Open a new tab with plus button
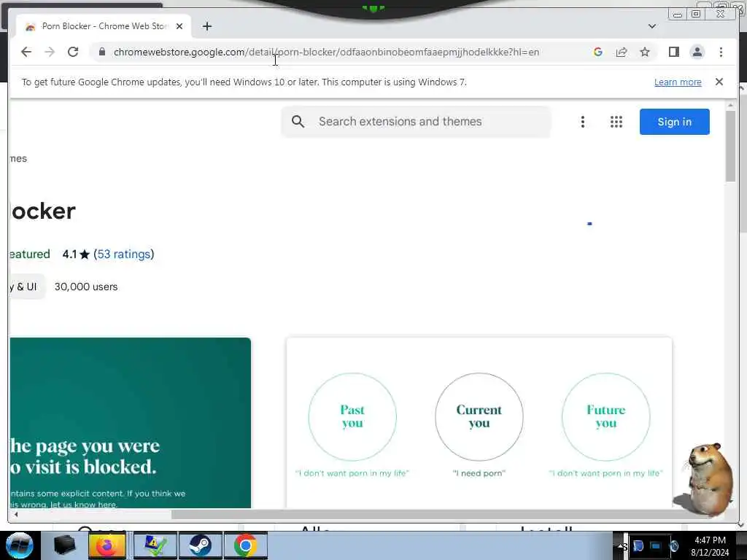747x560 pixels. tap(206, 26)
